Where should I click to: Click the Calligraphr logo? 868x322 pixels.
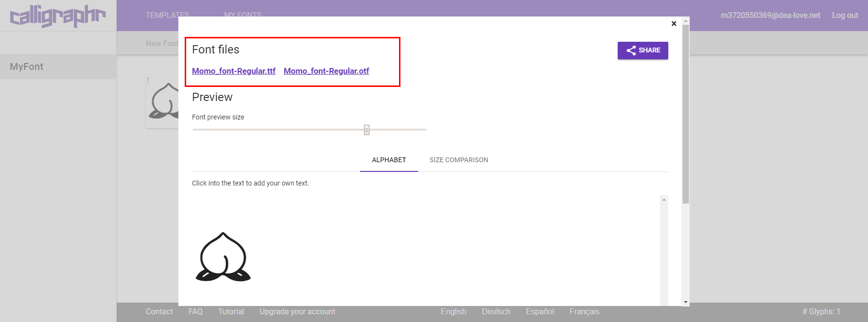[x=57, y=16]
